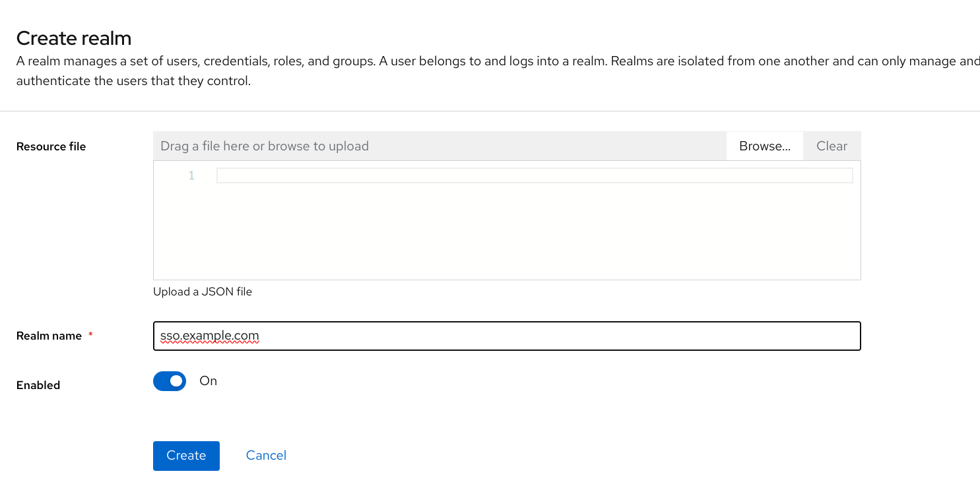Click the 'Resource file' field label
Screen dimensions: 980x488
click(x=51, y=146)
